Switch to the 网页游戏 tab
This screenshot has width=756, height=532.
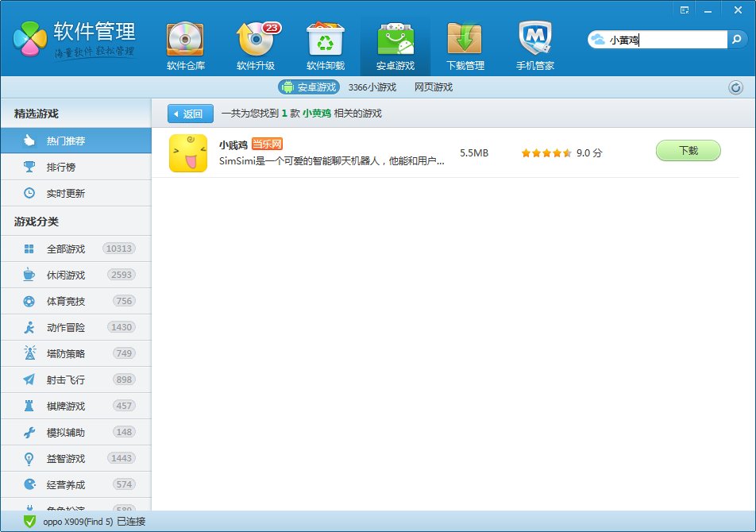point(434,87)
